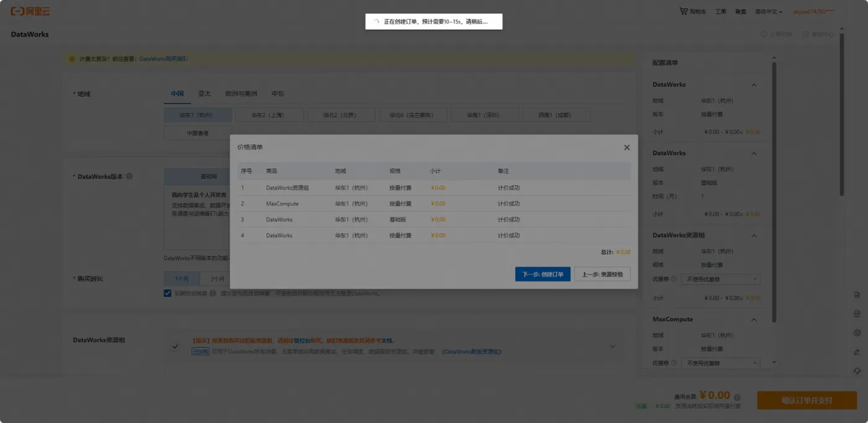The image size is (868, 423).
Task: Click help icon beside DataWorks资源组 优惠券
Action: point(674,279)
